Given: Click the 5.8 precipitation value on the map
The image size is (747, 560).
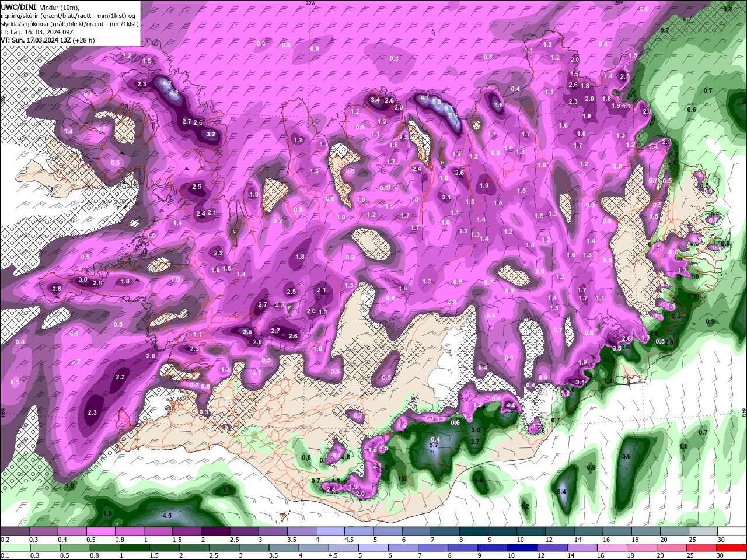Looking at the screenshot, I should 437,101.
